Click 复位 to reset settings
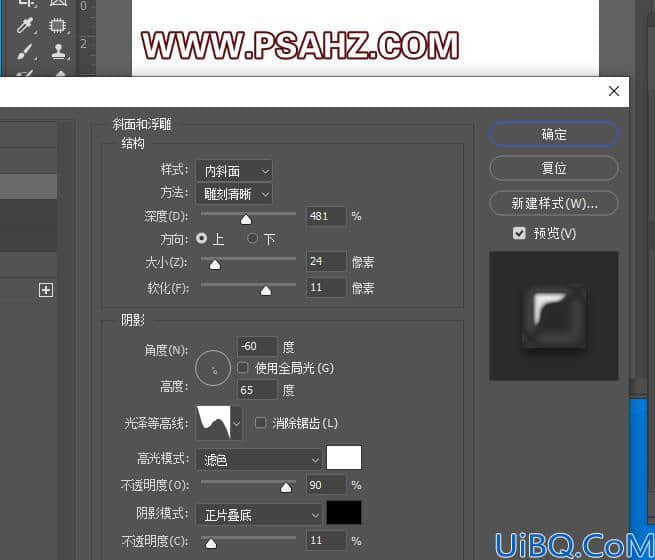 coord(553,168)
